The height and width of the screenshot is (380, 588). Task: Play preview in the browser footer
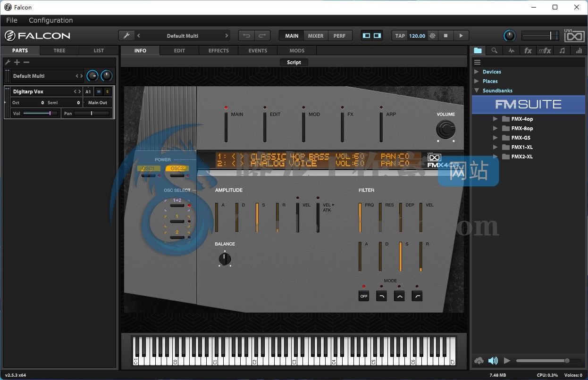[507, 361]
